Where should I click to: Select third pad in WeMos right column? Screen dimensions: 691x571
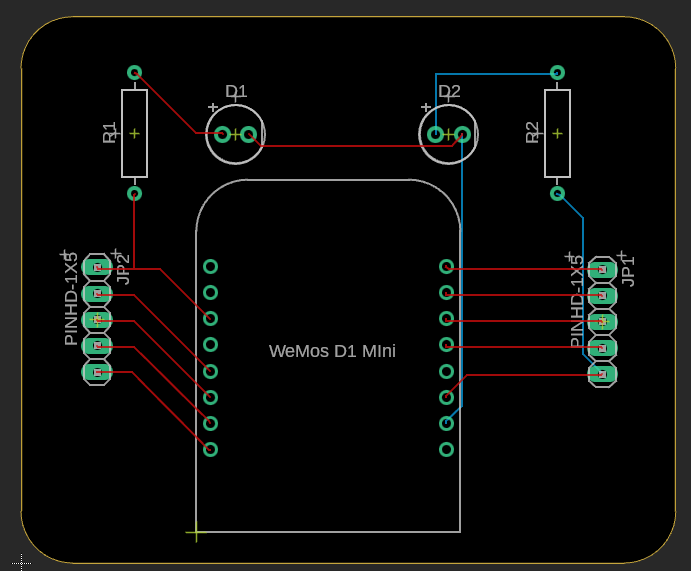click(446, 319)
